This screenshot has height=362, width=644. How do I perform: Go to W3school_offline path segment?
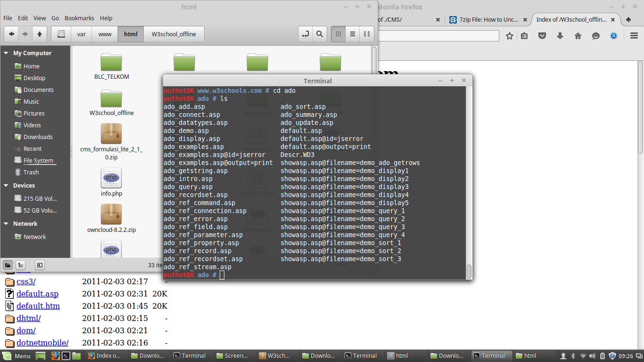[x=174, y=34]
